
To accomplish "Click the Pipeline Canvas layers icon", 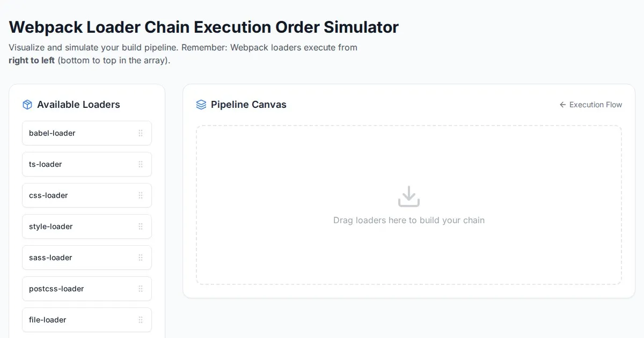I will (x=201, y=105).
